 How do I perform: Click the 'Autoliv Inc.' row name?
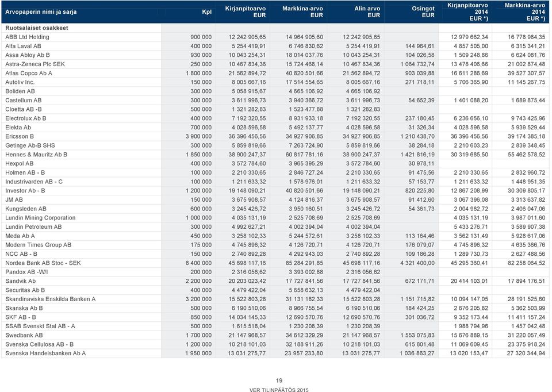click(20, 82)
